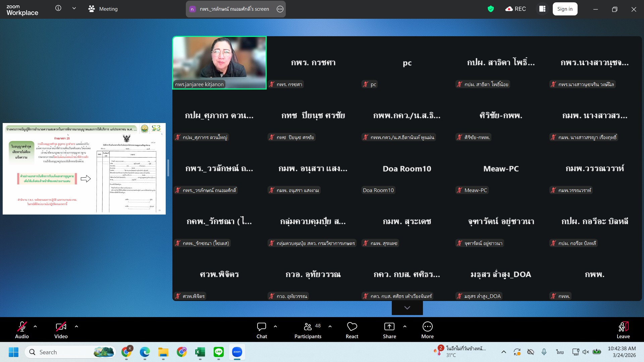The width and height of the screenshot is (644, 362).
Task: Open the Chat panel
Action: click(261, 330)
